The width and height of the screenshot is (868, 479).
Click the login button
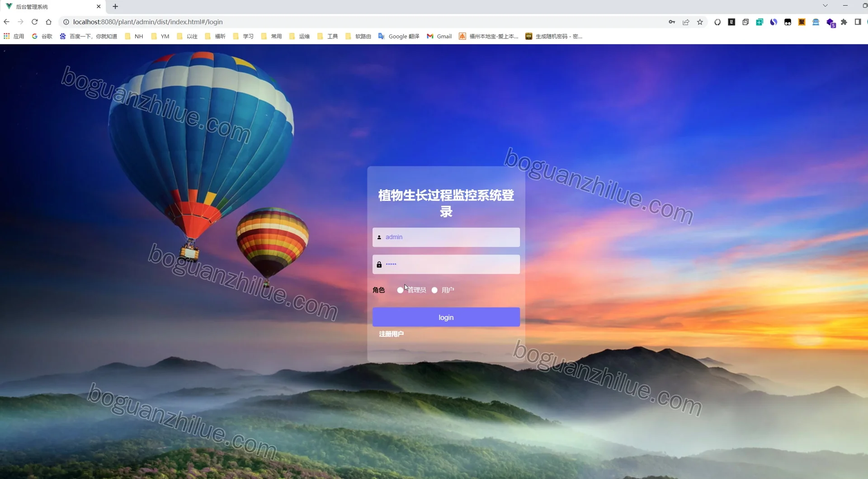tap(446, 317)
